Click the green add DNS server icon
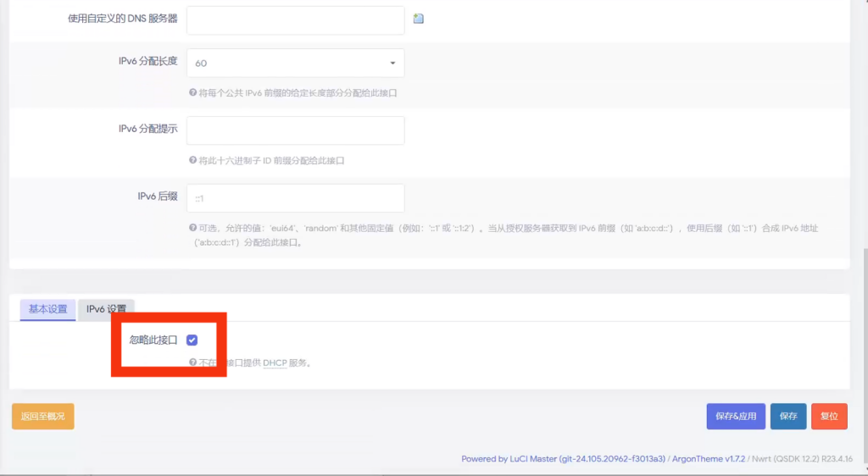Viewport: 868px width, 476px height. 418,19
